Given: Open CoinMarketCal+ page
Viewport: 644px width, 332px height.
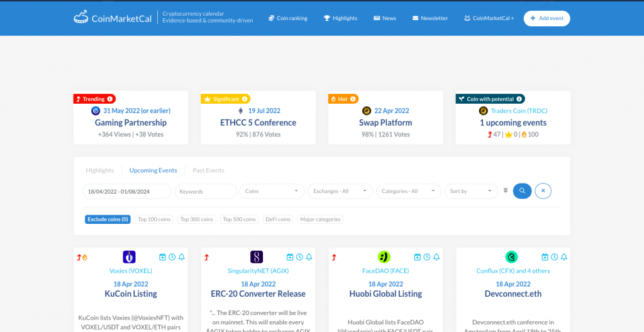Looking at the screenshot, I should (489, 18).
